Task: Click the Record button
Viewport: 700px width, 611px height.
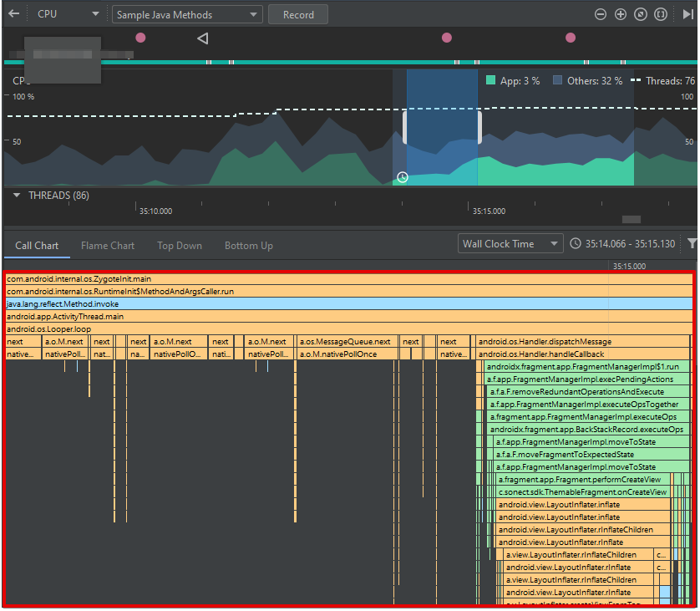Action: (x=298, y=15)
